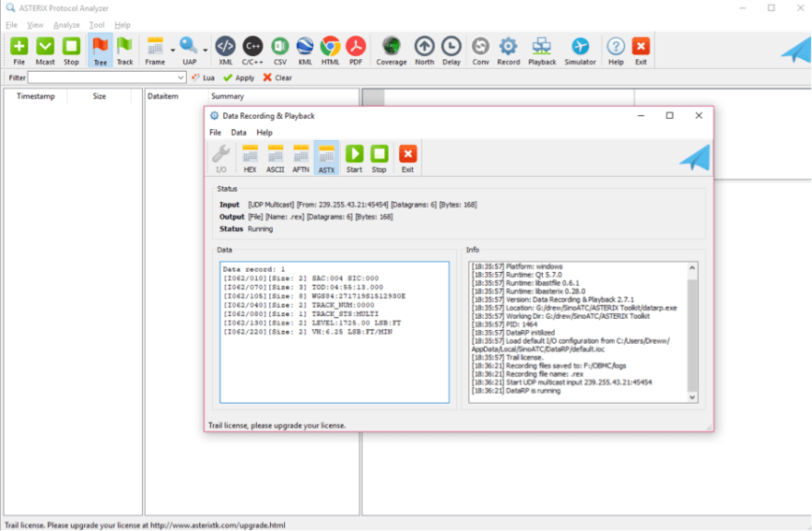812x531 pixels.
Task: Open the Simulator tool
Action: click(580, 50)
